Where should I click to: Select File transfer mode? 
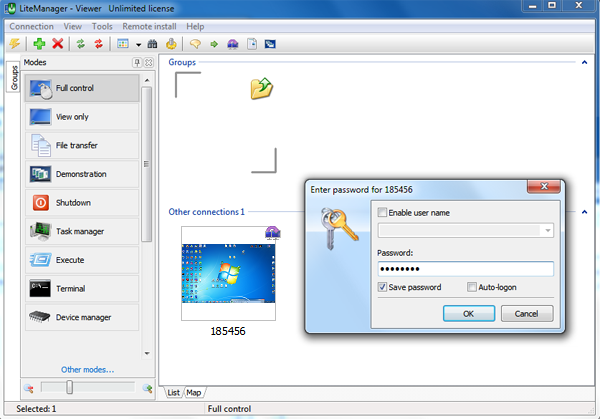(x=82, y=145)
